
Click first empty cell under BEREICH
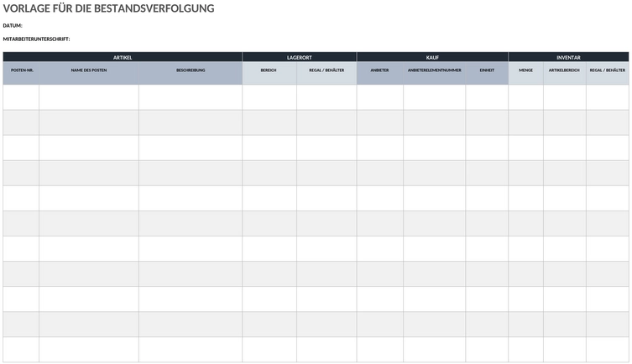click(x=269, y=97)
